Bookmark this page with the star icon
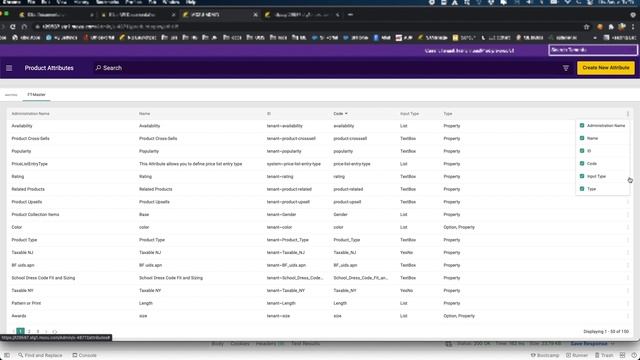Image resolution: width=640 pixels, height=360 pixels. pyautogui.click(x=587, y=27)
